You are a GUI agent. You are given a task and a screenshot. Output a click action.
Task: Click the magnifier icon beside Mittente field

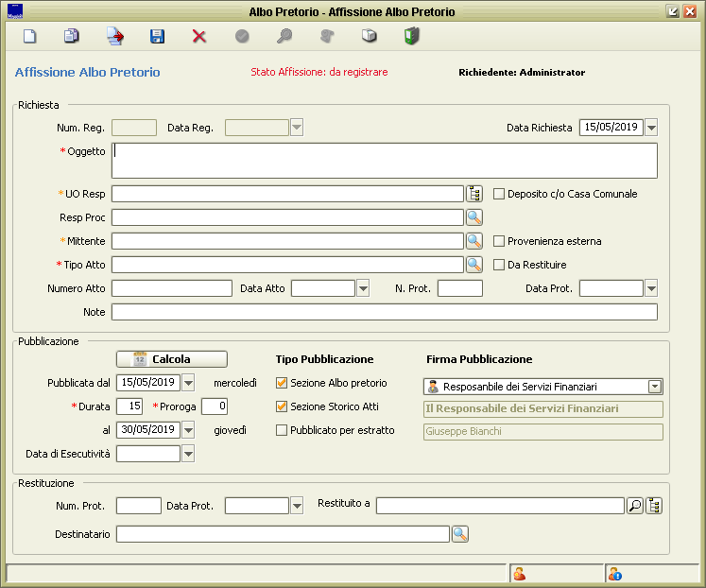[474, 241]
